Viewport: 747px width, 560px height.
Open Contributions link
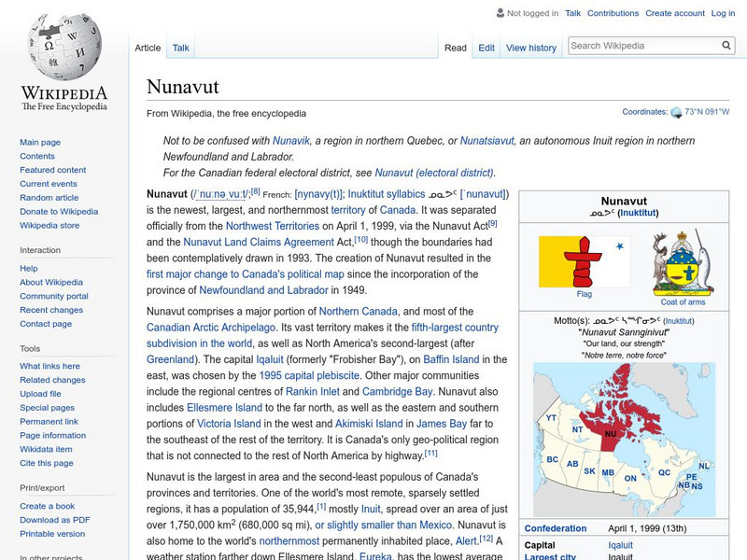[613, 13]
